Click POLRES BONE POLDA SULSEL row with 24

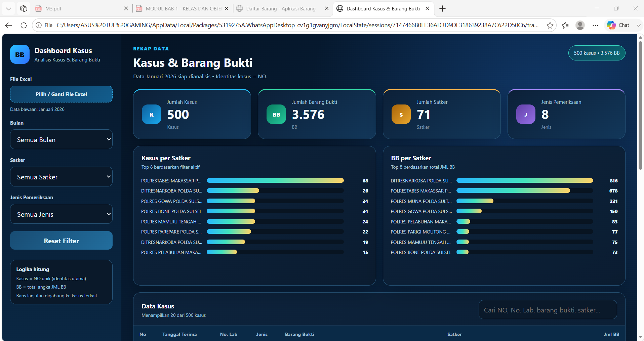(254, 211)
